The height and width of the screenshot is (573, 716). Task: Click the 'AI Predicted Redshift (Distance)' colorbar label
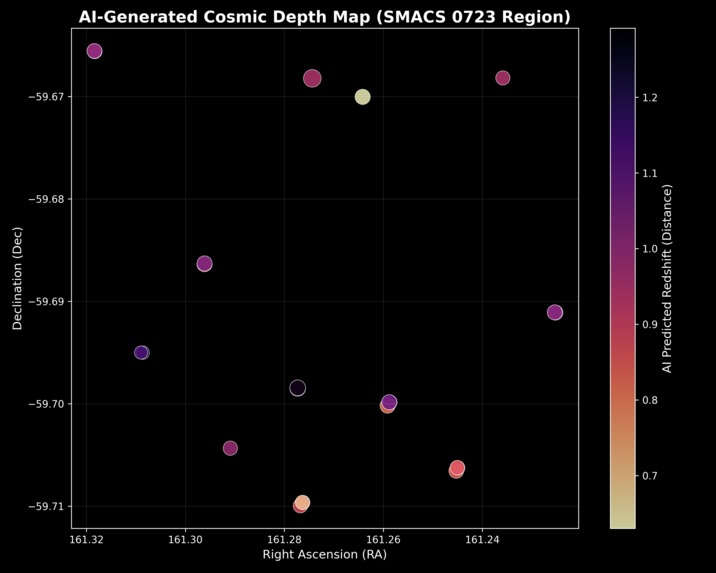667,279
